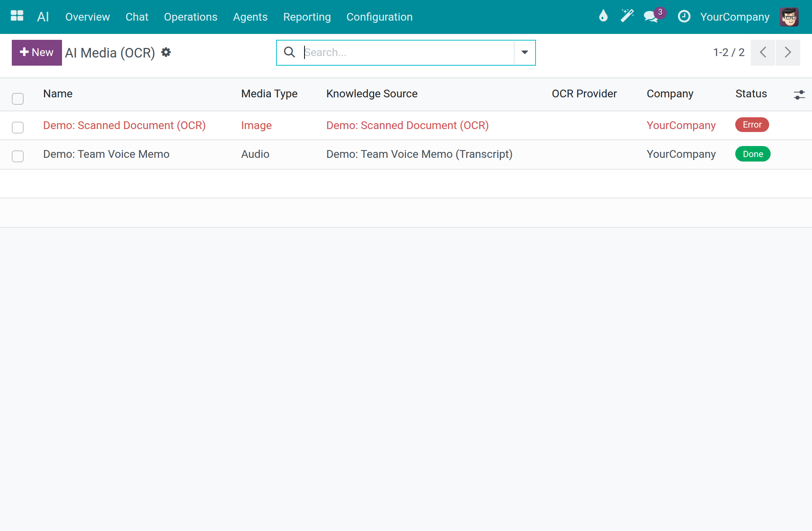Open the magic wand tool icon

pos(627,16)
